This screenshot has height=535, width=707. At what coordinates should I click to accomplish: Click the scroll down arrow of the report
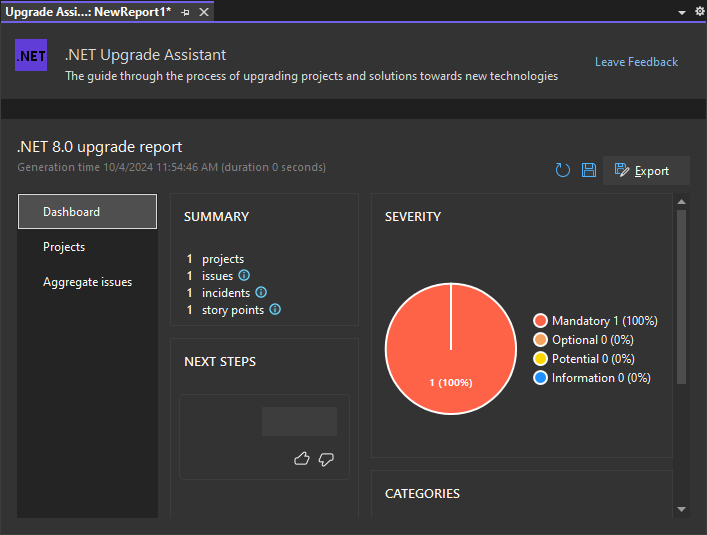[x=681, y=508]
